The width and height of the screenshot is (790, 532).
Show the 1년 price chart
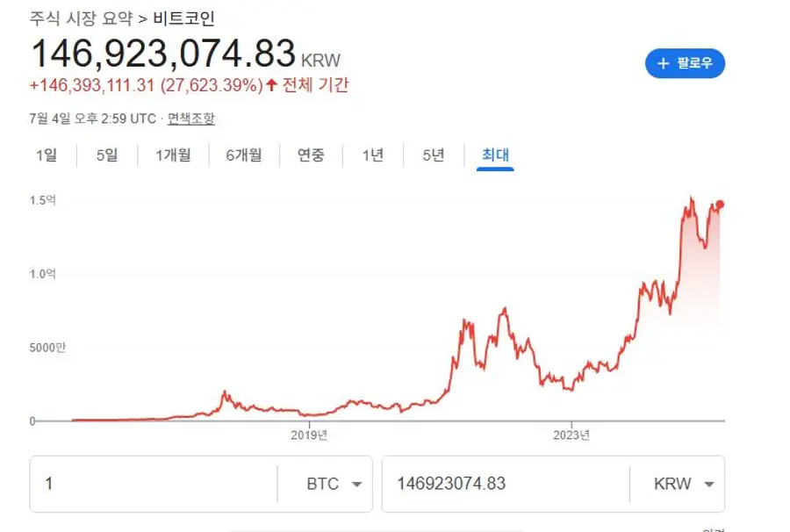[x=373, y=155]
